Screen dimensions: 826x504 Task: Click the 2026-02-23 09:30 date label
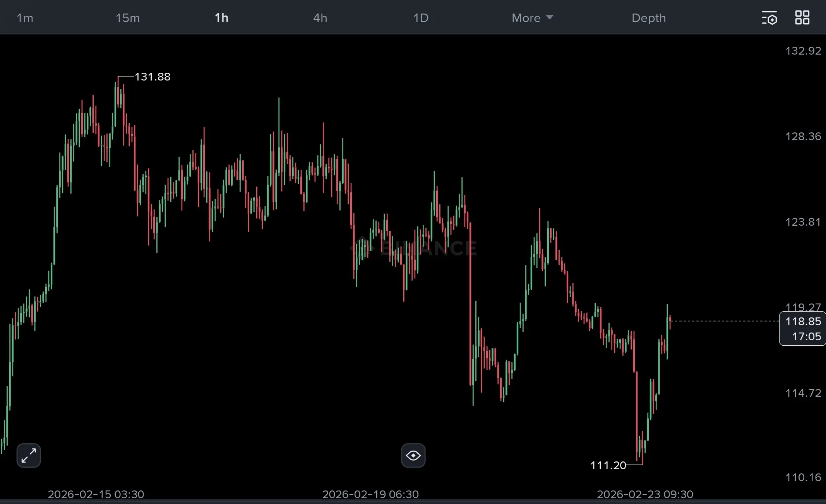pyautogui.click(x=645, y=494)
